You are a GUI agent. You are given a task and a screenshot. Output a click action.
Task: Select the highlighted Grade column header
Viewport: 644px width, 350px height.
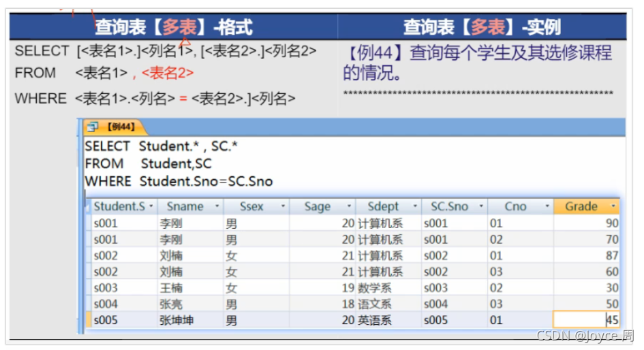pyautogui.click(x=587, y=206)
